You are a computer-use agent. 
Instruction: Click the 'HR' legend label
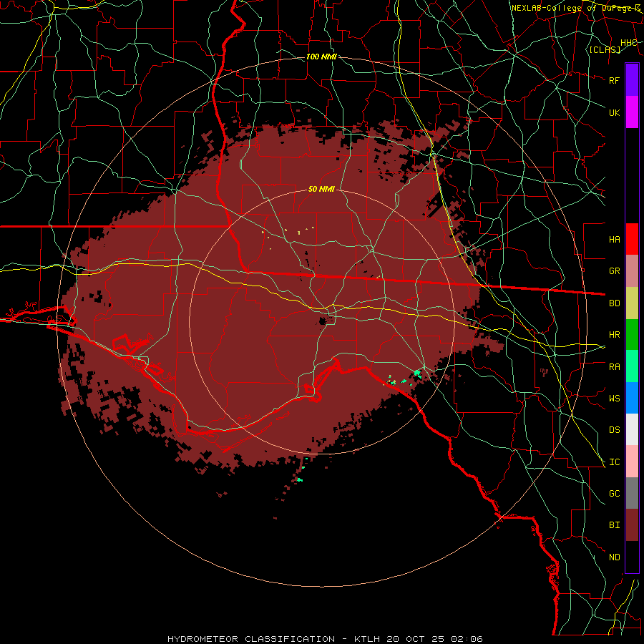615,335
